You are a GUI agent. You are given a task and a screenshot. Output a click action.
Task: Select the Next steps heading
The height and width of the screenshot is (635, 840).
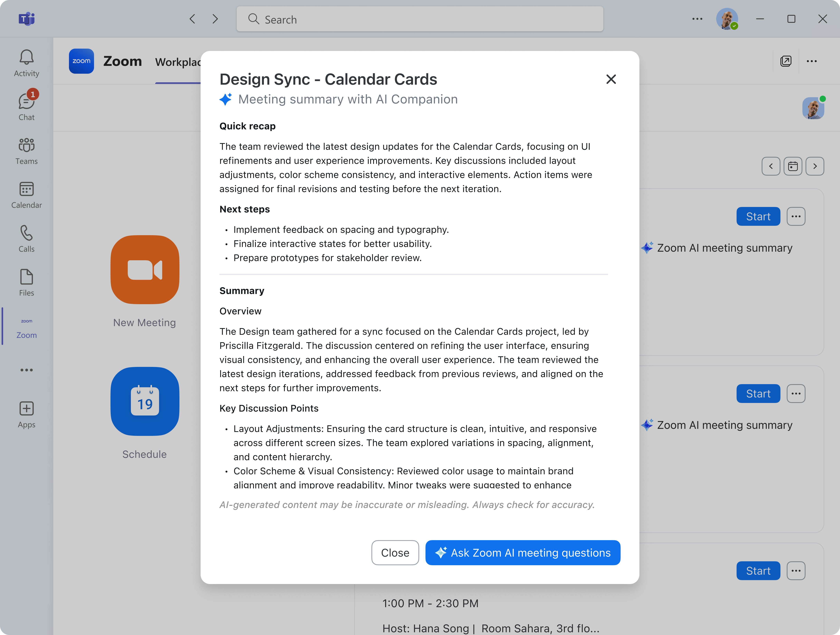coord(244,209)
